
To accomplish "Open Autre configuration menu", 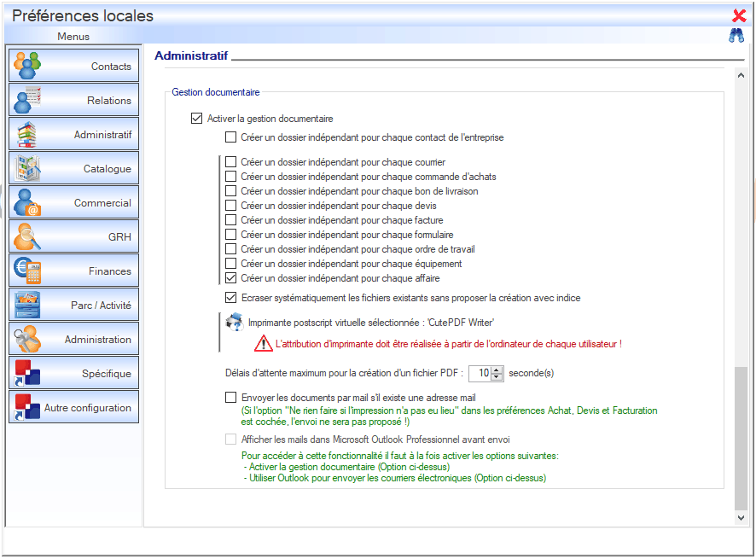I will coord(73,408).
